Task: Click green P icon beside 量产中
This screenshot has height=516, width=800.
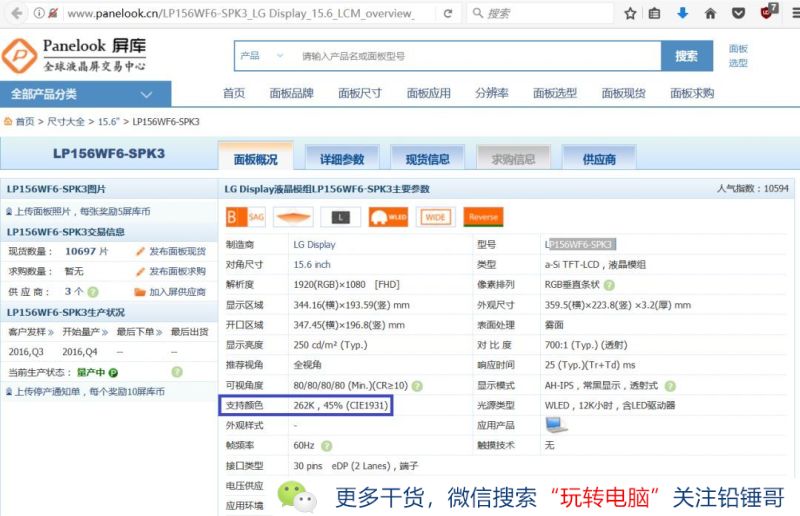Action: click(113, 373)
